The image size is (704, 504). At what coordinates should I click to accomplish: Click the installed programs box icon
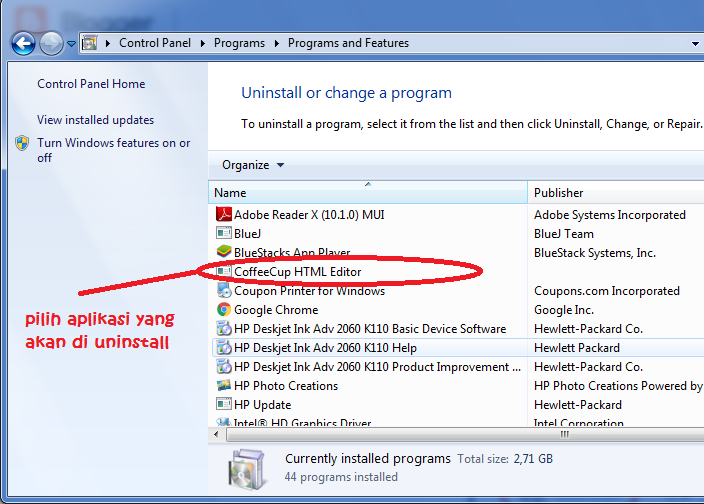(x=247, y=469)
